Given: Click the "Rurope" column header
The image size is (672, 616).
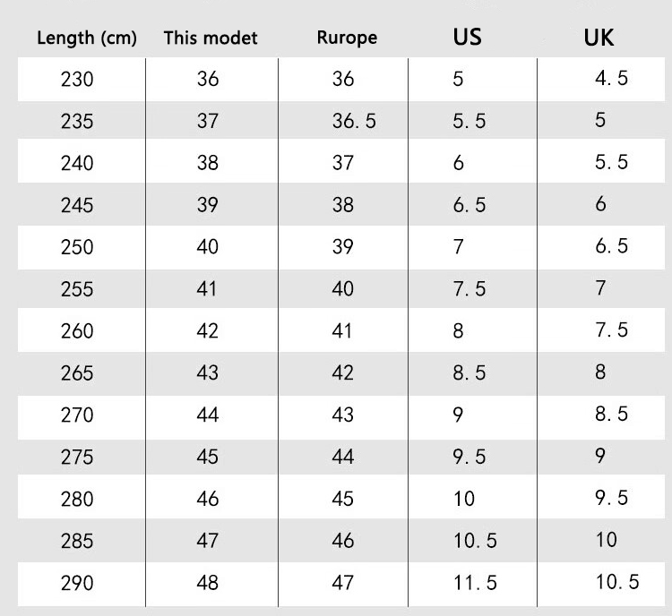Looking at the screenshot, I should click(x=347, y=38).
